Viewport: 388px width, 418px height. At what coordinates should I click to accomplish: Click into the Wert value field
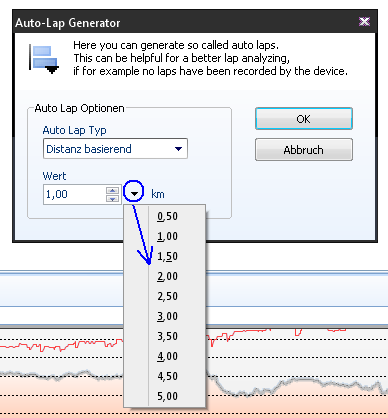[75, 194]
